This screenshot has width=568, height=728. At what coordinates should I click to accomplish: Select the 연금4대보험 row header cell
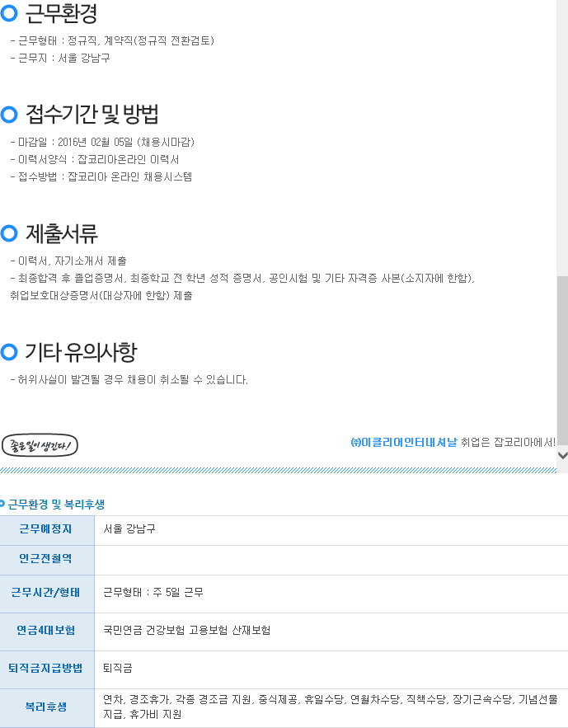[47, 631]
